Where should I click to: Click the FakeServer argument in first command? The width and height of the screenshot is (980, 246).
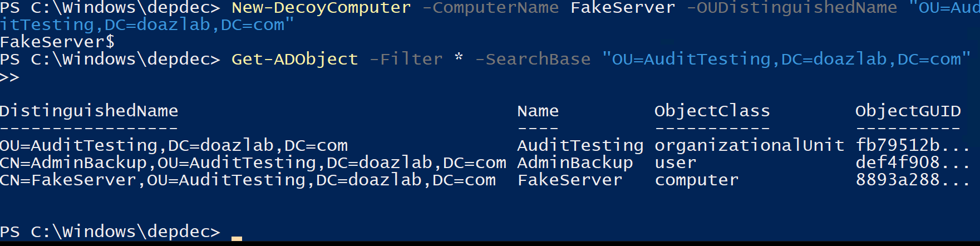[x=623, y=8]
